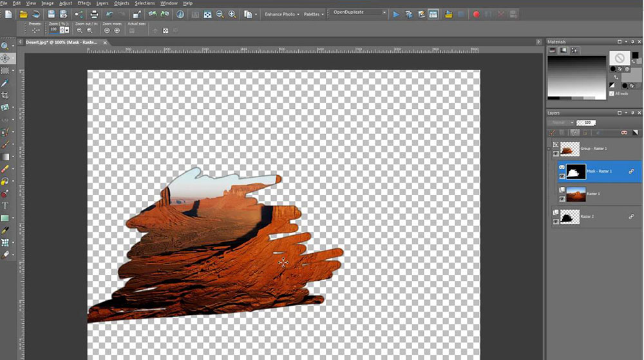Click the background material gray swatch
The height and width of the screenshot is (360, 644).
pyautogui.click(x=631, y=75)
